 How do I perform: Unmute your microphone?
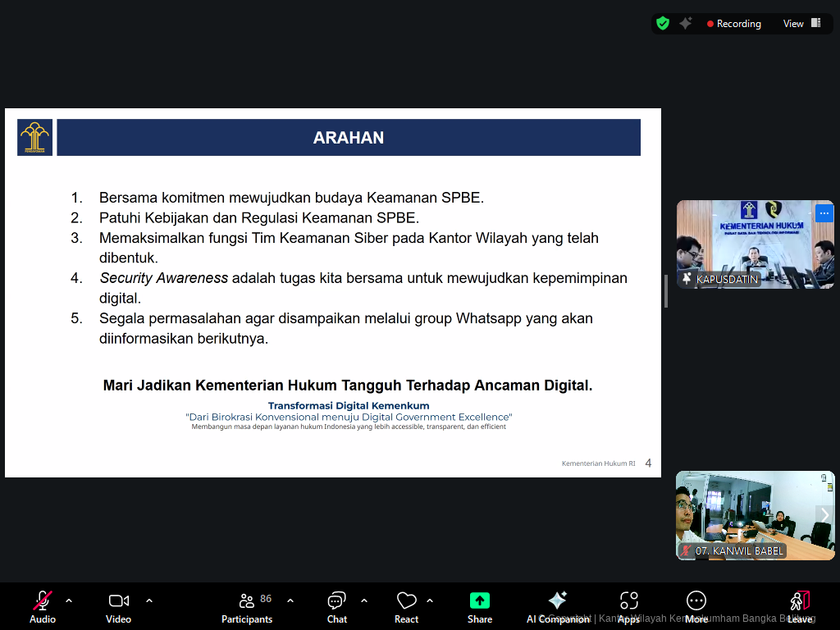point(42,606)
